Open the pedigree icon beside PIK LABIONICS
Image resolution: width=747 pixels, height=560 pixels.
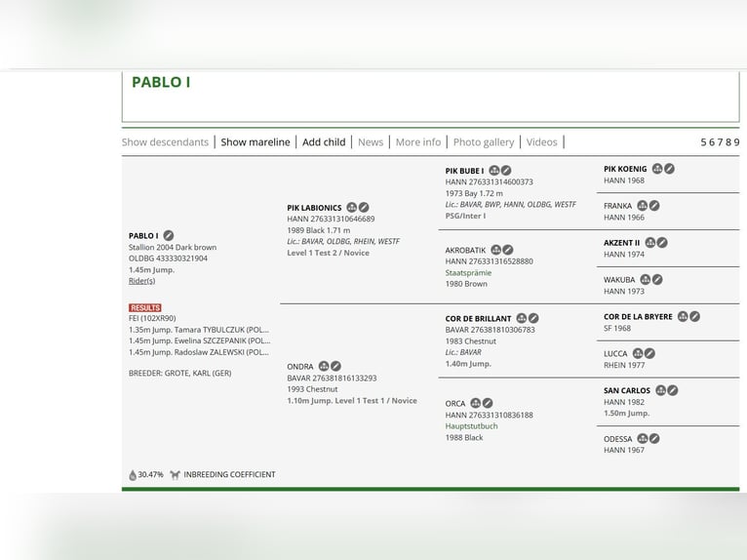[352, 208]
